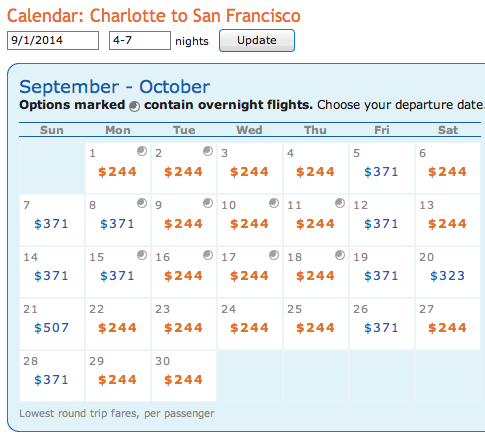Select the $244 fare on September 24
485x438 pixels.
[x=249, y=328]
